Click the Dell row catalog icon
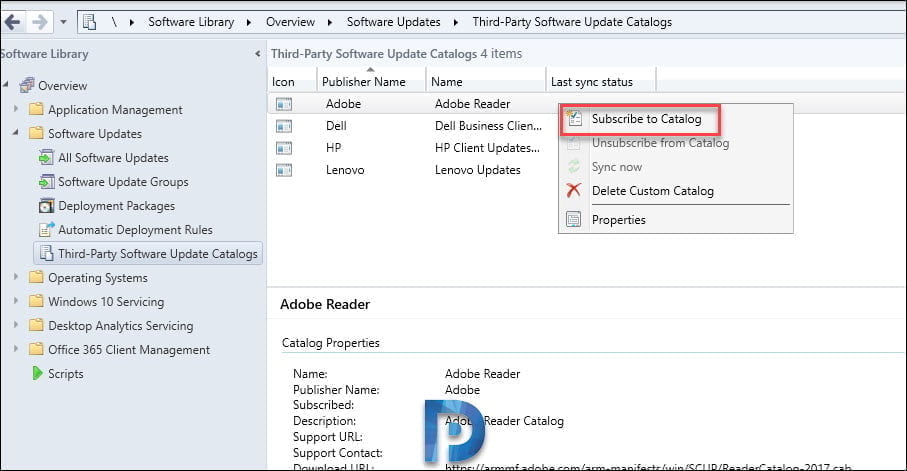The image size is (907, 471). 284,126
